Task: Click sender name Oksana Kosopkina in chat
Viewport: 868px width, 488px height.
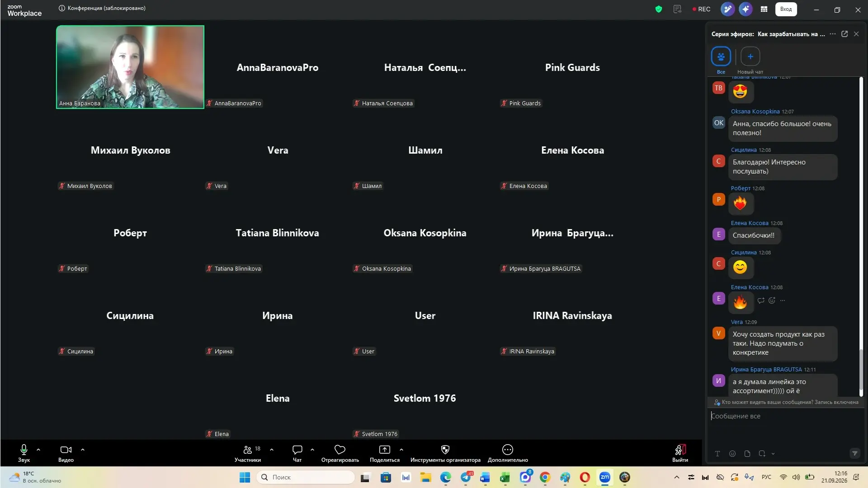Action: 755,112
